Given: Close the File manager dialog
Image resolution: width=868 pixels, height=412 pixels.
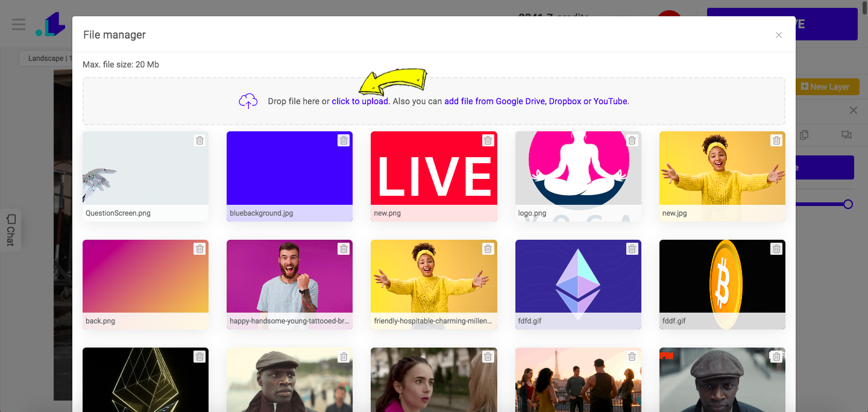Looking at the screenshot, I should point(779,35).
